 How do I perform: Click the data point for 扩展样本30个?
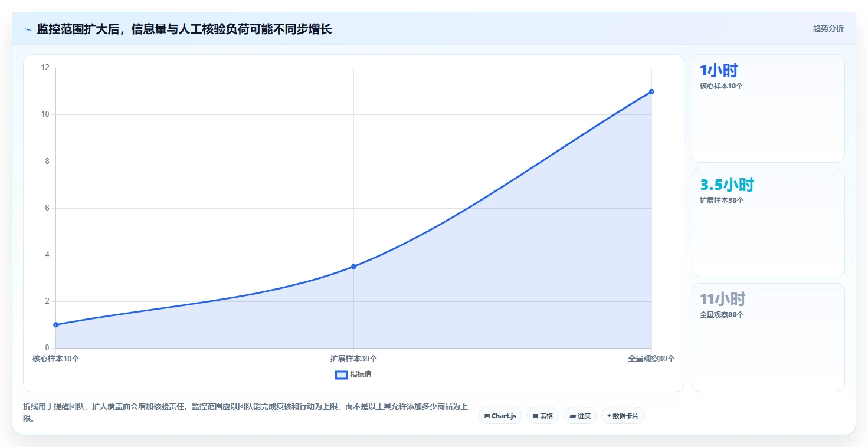coord(353,267)
